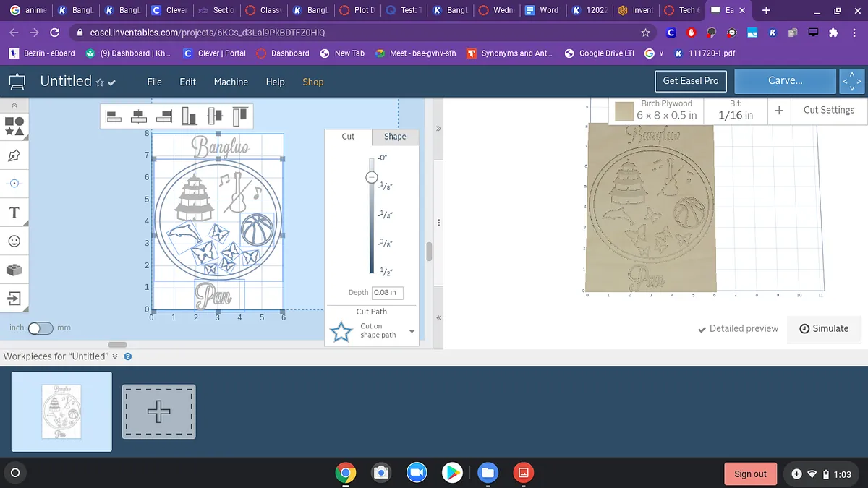Align selected objects to horizontal centers
868x488 pixels.
pos(139,115)
